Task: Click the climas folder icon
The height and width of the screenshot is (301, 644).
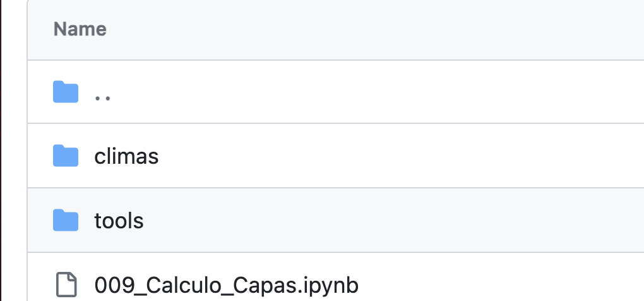Action: (x=66, y=156)
